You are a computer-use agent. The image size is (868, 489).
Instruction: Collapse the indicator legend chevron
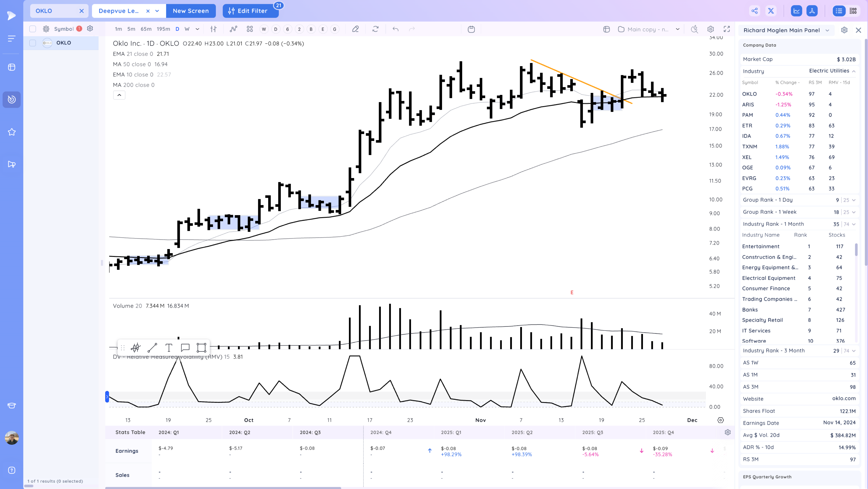tap(119, 95)
